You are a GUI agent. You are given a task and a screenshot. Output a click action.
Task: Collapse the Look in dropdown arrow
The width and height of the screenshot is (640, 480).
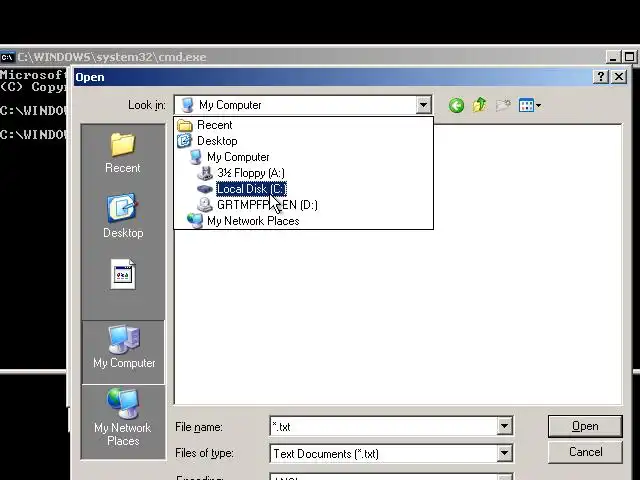point(424,105)
